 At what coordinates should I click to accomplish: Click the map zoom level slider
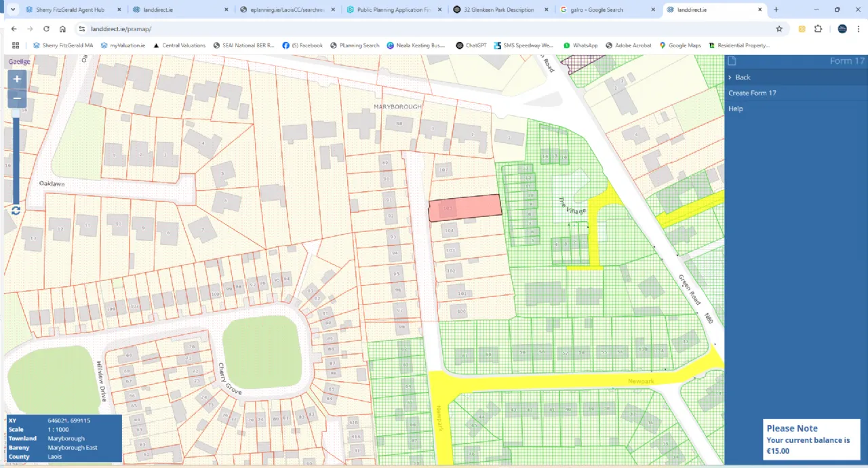[x=17, y=156]
